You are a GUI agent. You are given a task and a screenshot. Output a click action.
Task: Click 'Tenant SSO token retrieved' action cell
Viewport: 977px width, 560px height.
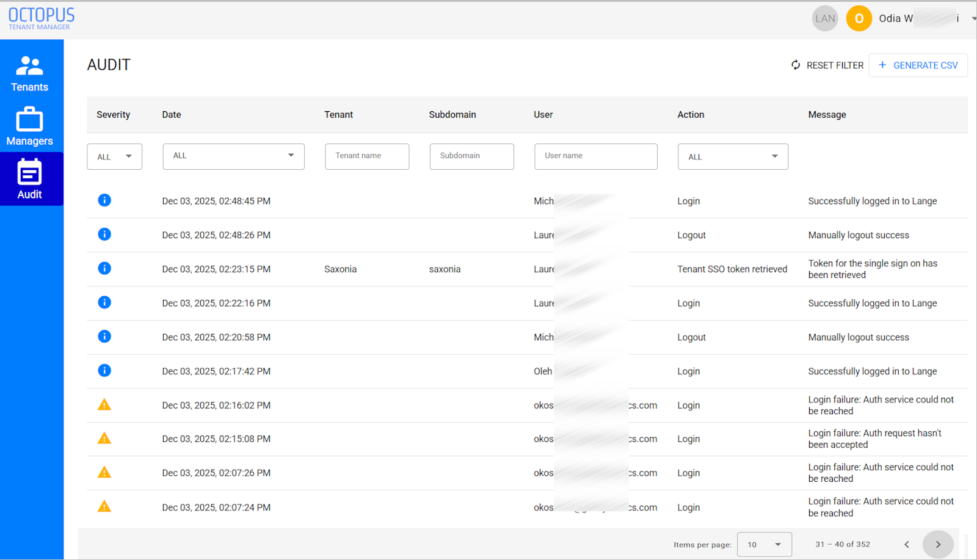tap(732, 269)
